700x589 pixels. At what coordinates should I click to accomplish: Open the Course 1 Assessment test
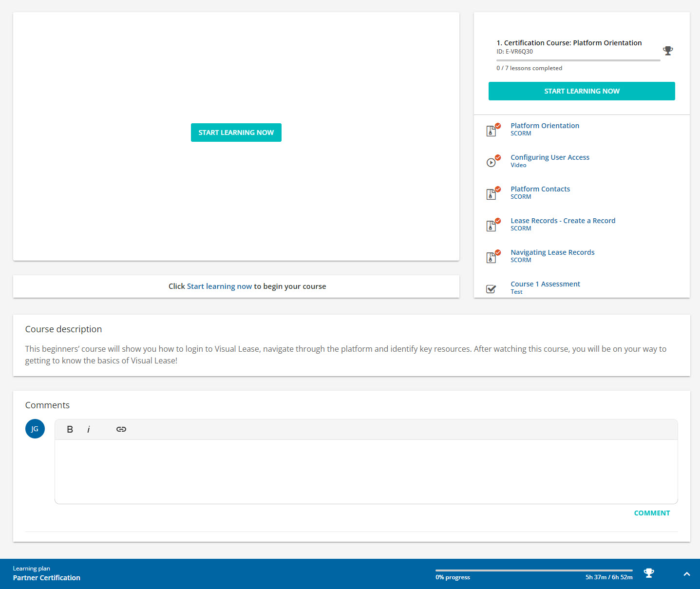pos(546,284)
